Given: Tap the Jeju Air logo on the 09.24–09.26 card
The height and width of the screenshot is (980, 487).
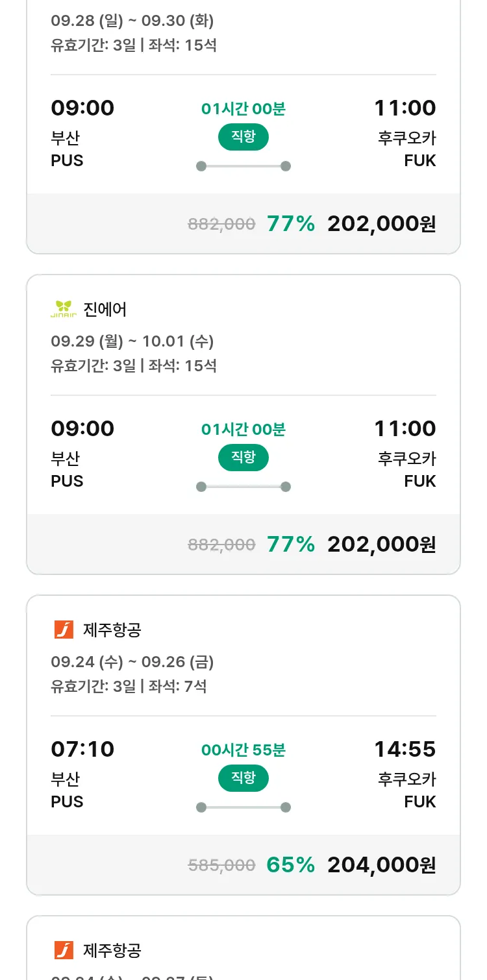Looking at the screenshot, I should pyautogui.click(x=64, y=630).
